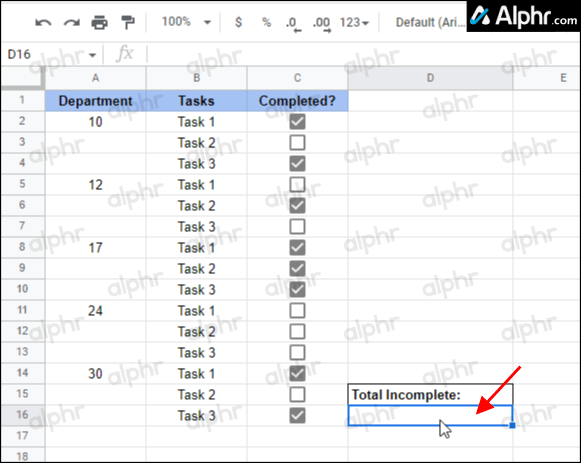
Task: Uncheck the row 2 Task 1 checkbox
Action: [x=298, y=121]
